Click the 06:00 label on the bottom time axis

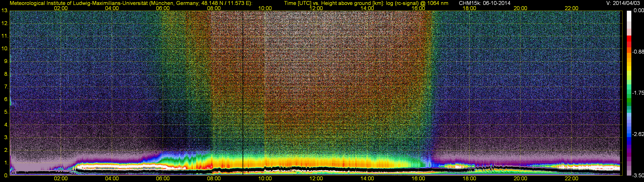163,179
